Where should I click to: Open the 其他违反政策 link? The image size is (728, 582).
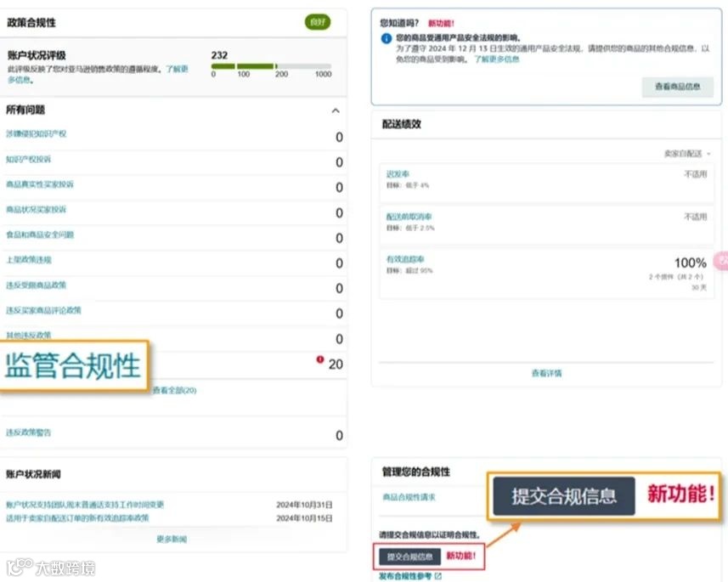coord(28,335)
